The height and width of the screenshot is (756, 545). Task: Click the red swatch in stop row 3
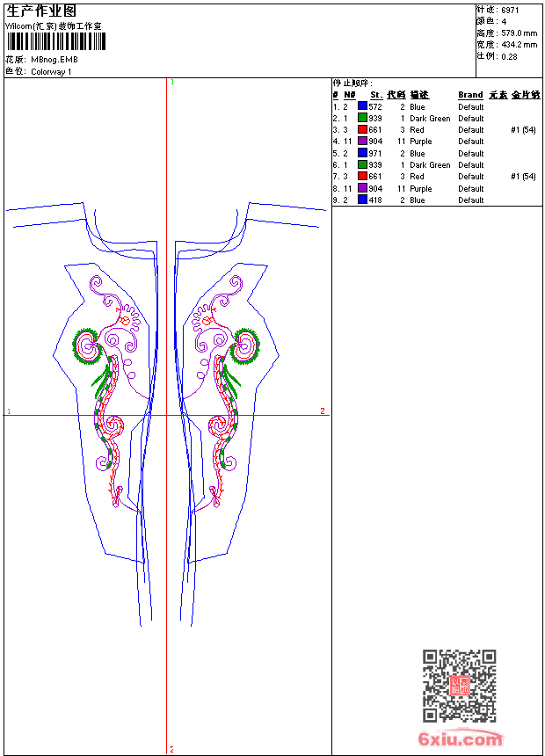(x=363, y=129)
